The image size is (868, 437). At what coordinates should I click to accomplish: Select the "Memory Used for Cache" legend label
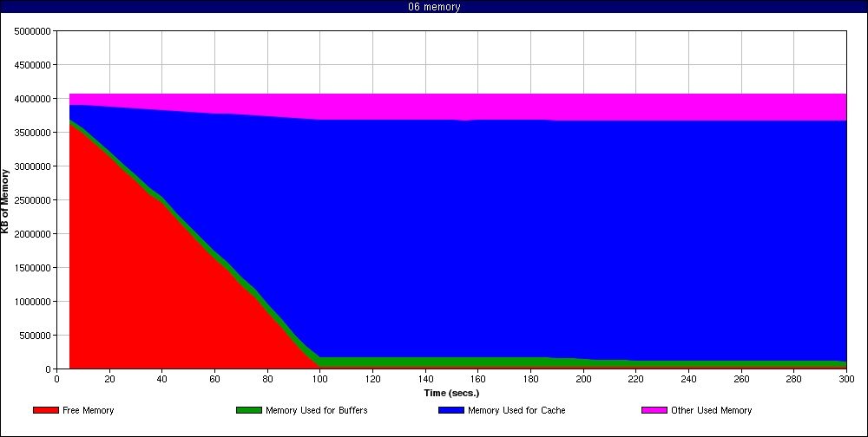click(x=516, y=410)
